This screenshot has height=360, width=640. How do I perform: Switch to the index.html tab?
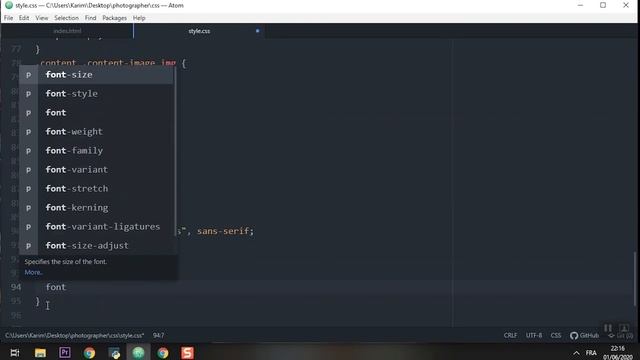point(67,31)
